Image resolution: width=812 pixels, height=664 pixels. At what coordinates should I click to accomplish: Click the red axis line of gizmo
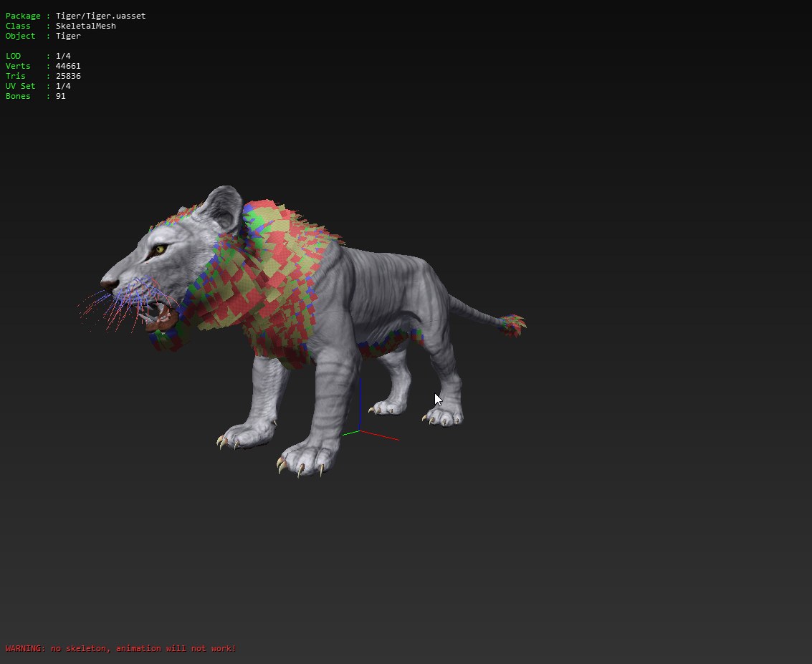[x=380, y=436]
